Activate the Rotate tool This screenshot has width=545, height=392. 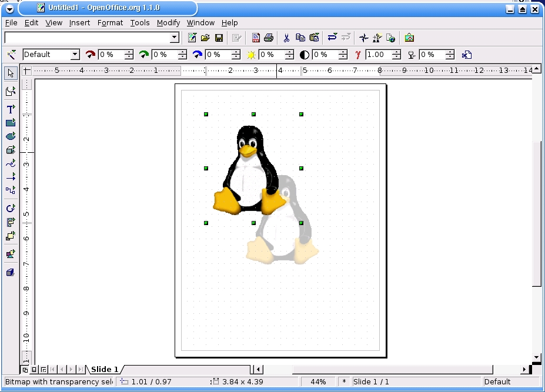(x=10, y=208)
